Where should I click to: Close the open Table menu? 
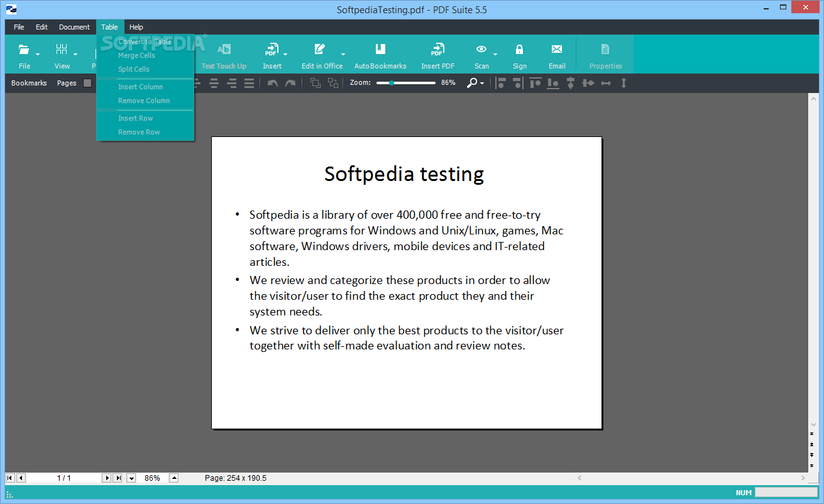109,27
